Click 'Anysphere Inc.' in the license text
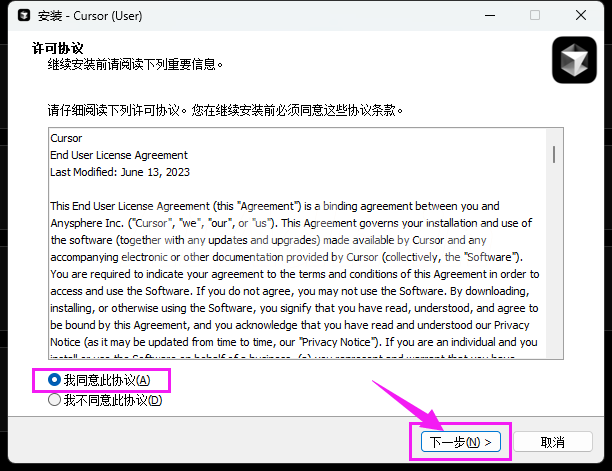 (88, 222)
